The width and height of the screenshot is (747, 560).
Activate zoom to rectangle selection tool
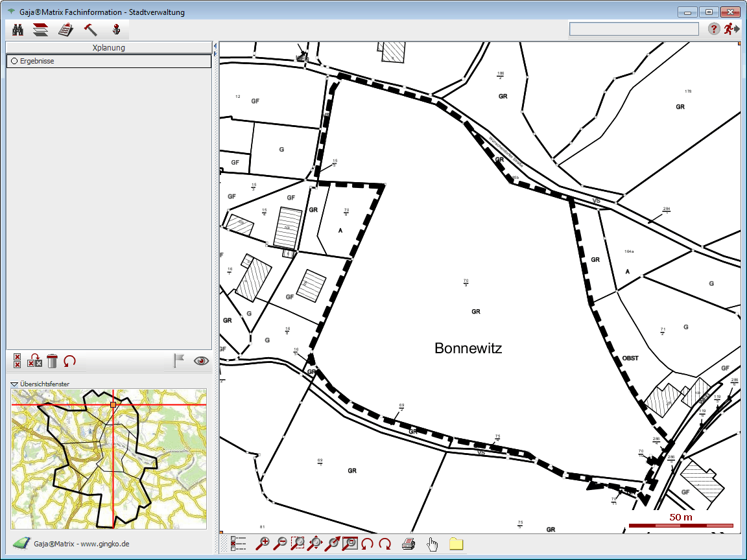point(298,544)
